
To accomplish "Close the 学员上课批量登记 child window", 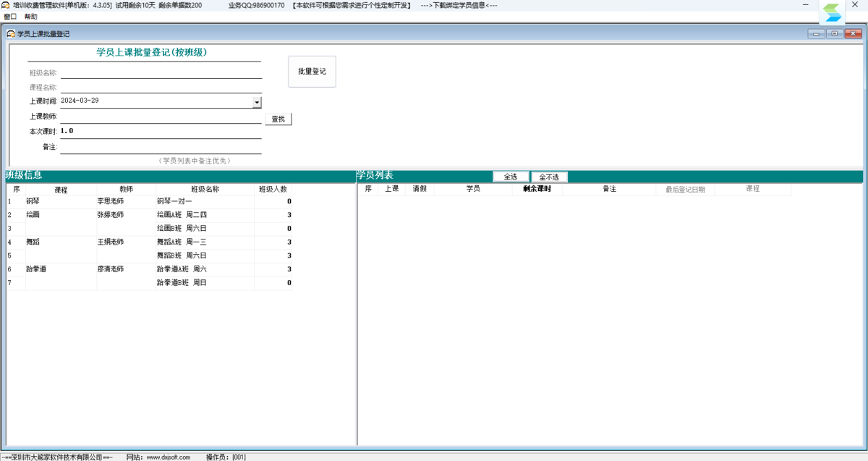I will coord(852,34).
